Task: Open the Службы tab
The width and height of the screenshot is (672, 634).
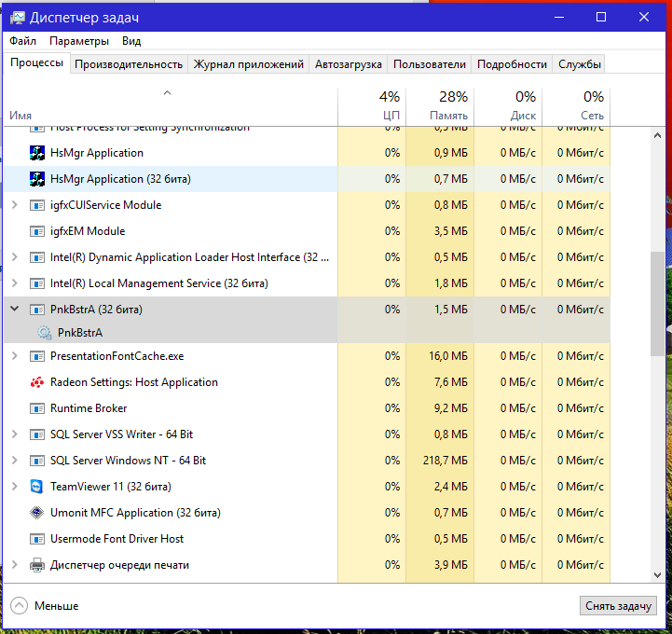Action: (580, 64)
